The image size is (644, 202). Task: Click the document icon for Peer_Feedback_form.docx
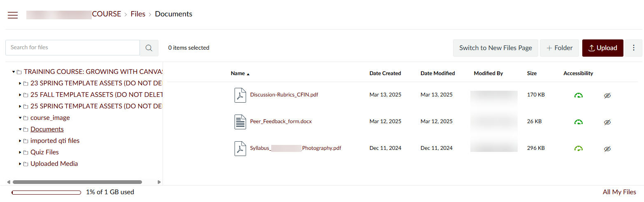click(240, 122)
